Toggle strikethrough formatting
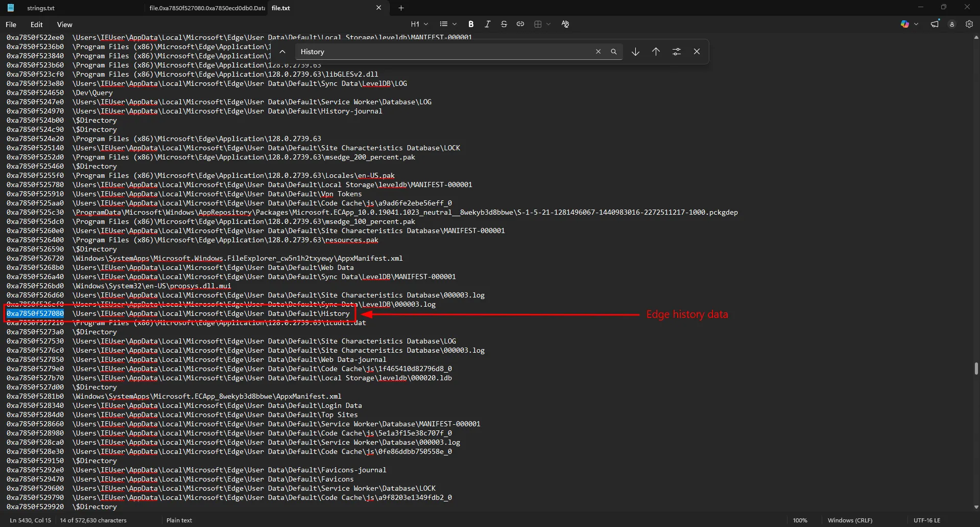Viewport: 980px width, 527px height. 504,24
